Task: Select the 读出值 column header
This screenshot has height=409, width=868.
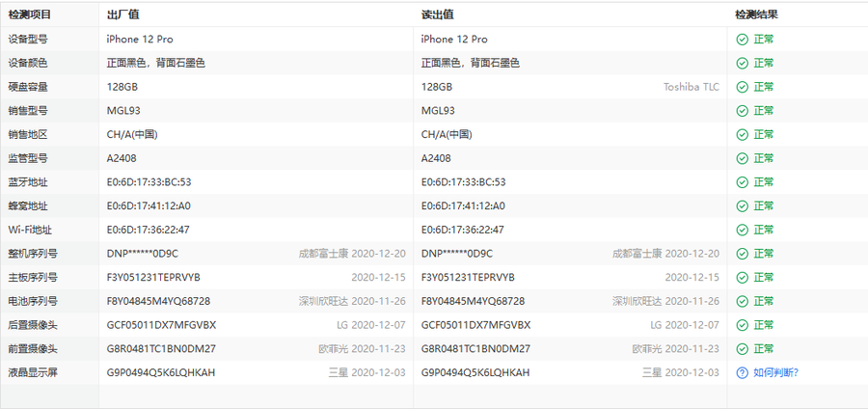Action: click(x=437, y=14)
